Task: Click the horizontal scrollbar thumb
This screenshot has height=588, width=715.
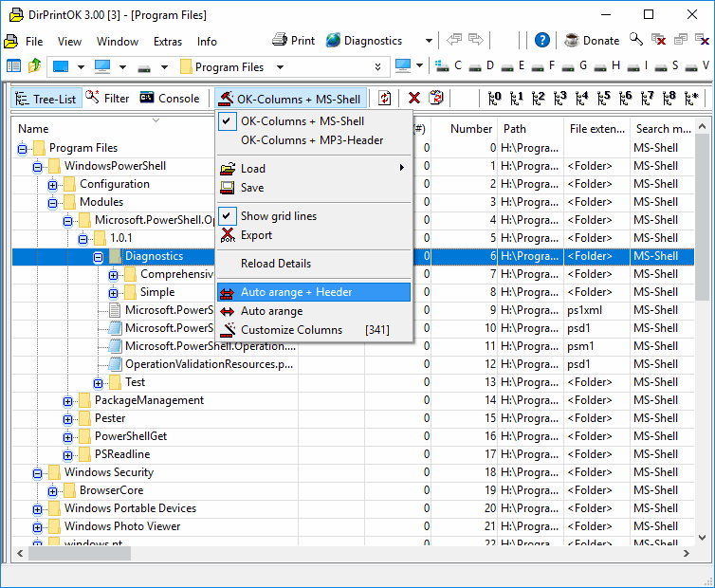Action: pos(80,553)
